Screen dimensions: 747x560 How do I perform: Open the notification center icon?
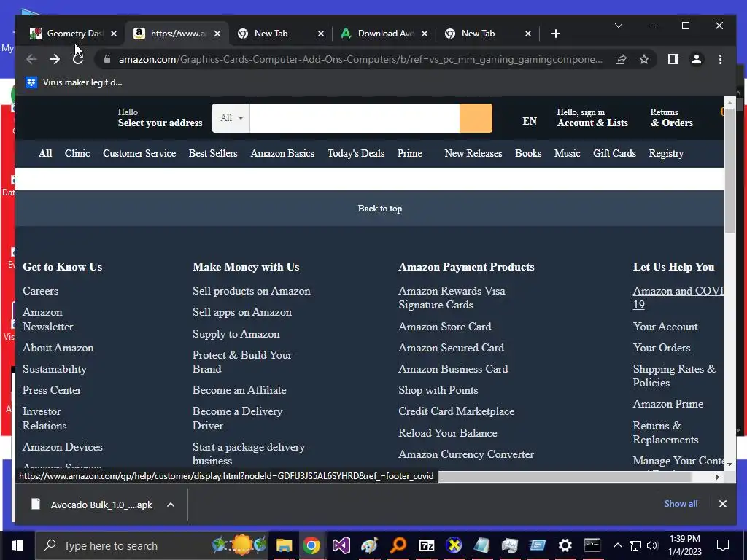point(723,545)
